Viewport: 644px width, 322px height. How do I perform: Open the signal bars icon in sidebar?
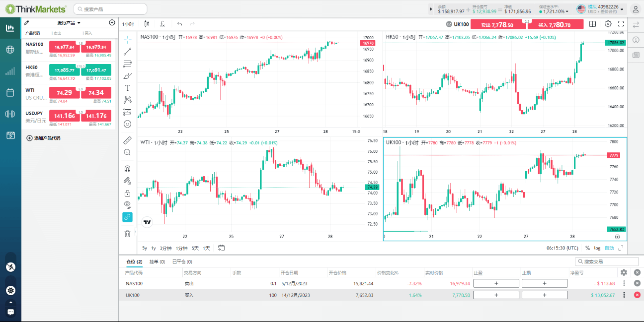coord(10,71)
